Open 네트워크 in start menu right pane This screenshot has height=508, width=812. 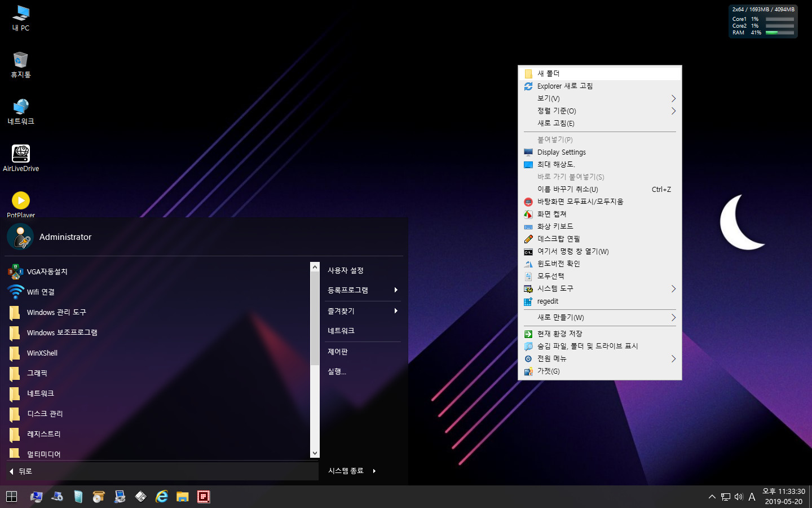click(363, 331)
